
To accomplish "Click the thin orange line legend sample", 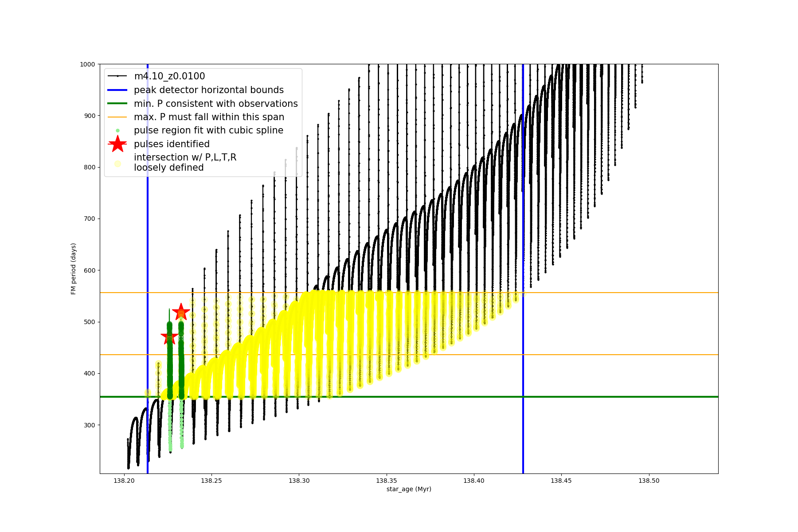I will 117,117.
